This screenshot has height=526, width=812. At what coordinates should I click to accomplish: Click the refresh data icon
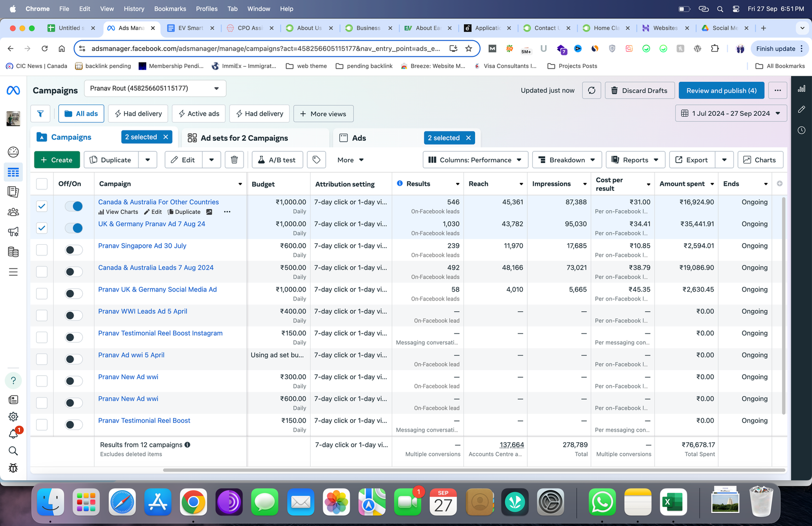coord(592,90)
